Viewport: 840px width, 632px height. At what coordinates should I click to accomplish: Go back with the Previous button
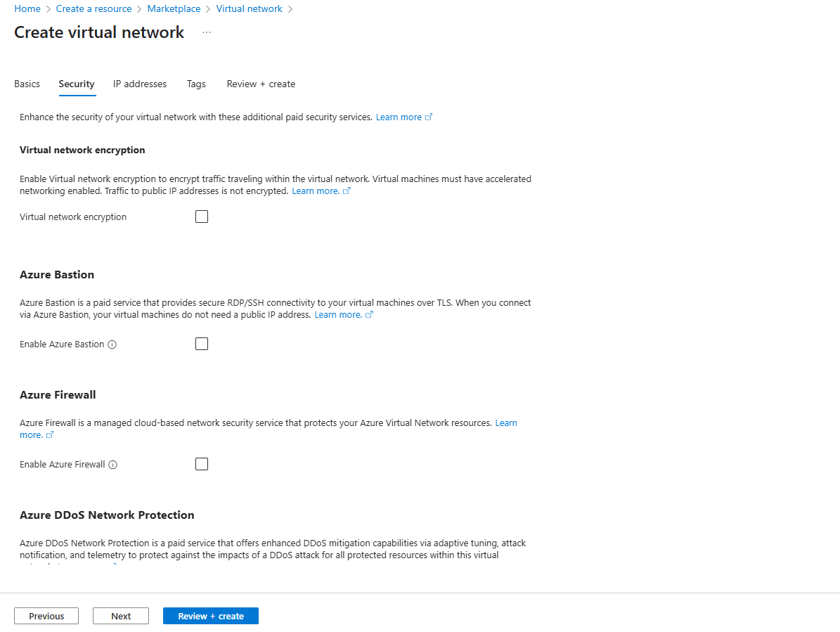[46, 616]
